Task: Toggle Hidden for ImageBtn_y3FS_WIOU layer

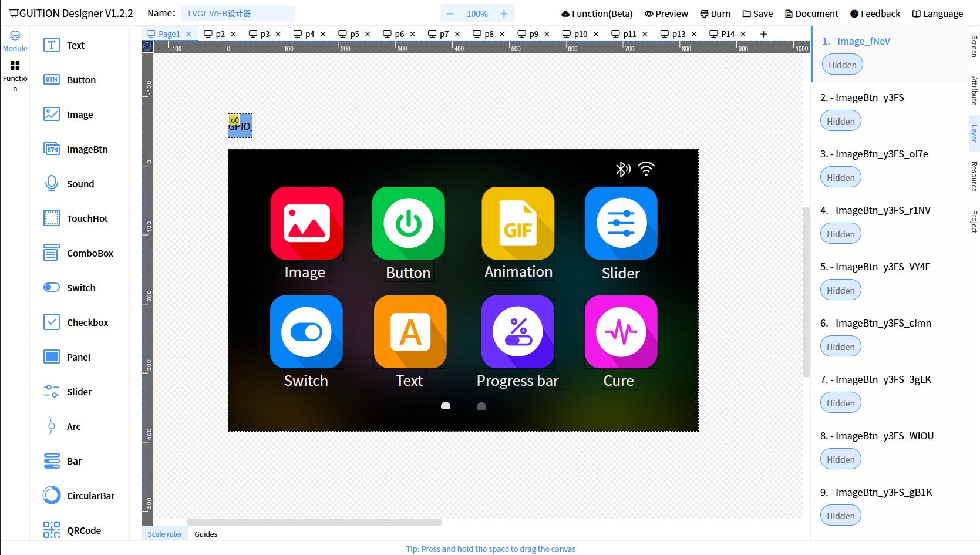Action: point(840,459)
